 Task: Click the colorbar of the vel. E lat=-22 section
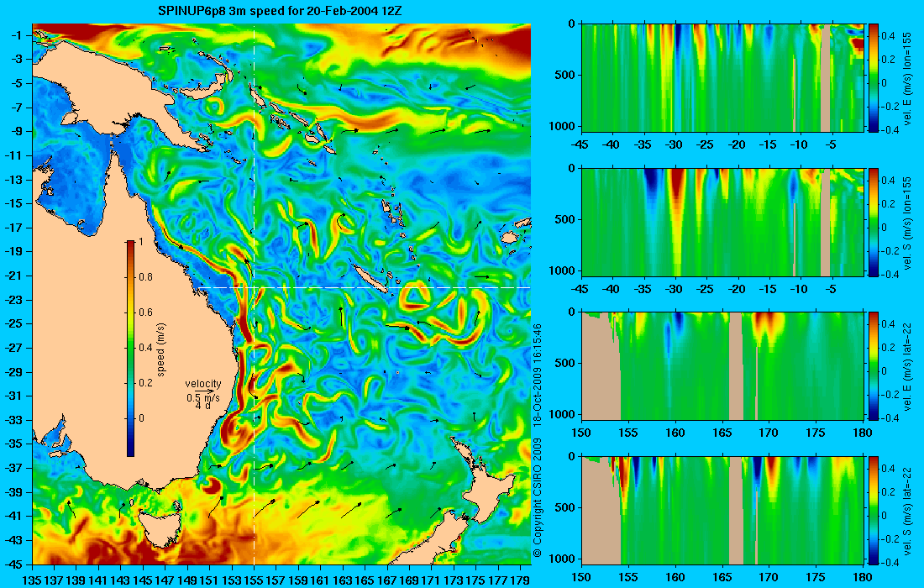click(874, 366)
